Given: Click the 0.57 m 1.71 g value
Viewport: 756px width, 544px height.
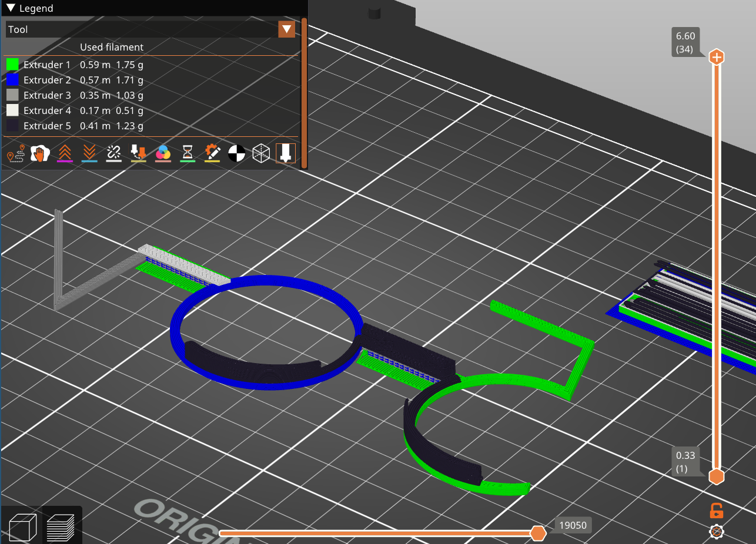Looking at the screenshot, I should click(112, 80).
